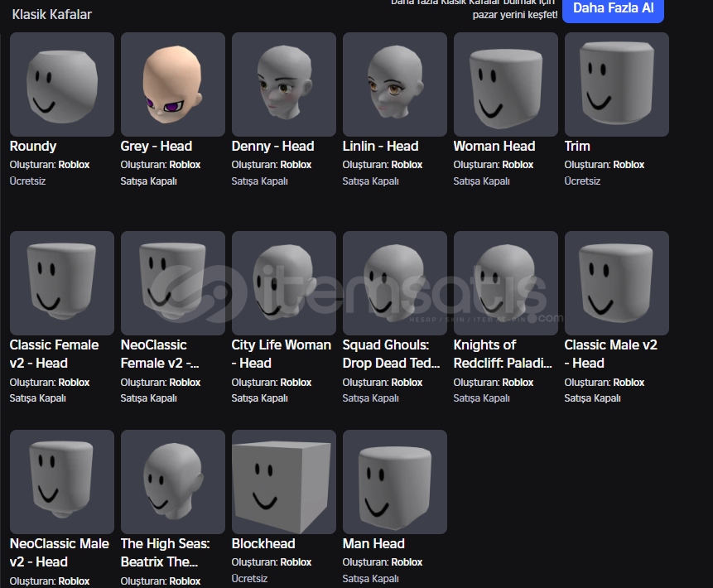Follow City Life Woman - Head title link
Screen dimensions: 713x588
point(282,354)
